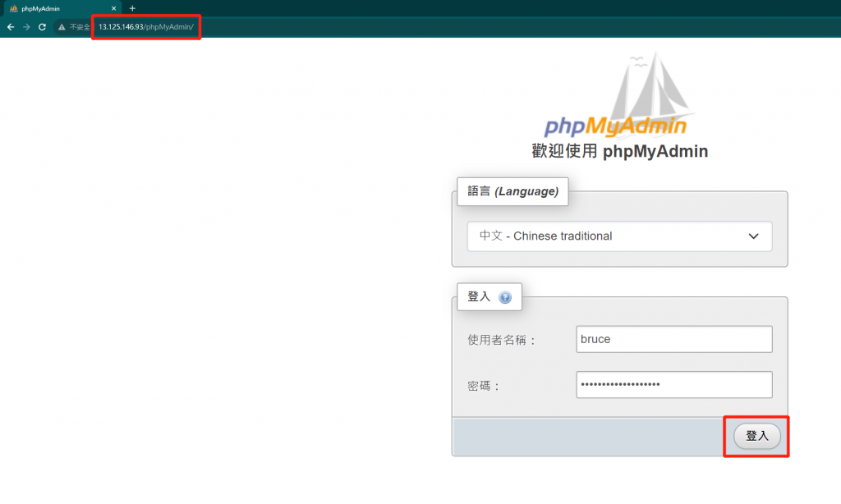Click the 使用者名稱 label
Screen dimensions: 841x504
[x=502, y=340]
